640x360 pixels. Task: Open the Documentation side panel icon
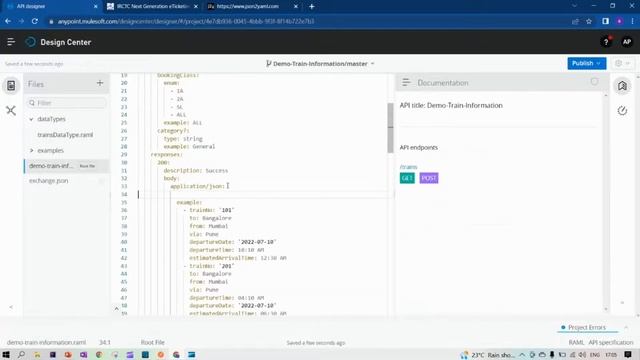point(622,86)
